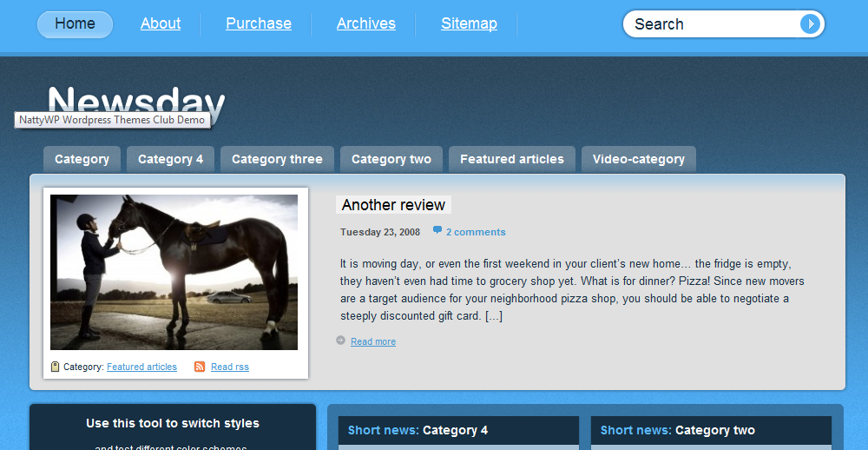868x450 pixels.
Task: Switch to the Category three tab
Action: tap(278, 159)
